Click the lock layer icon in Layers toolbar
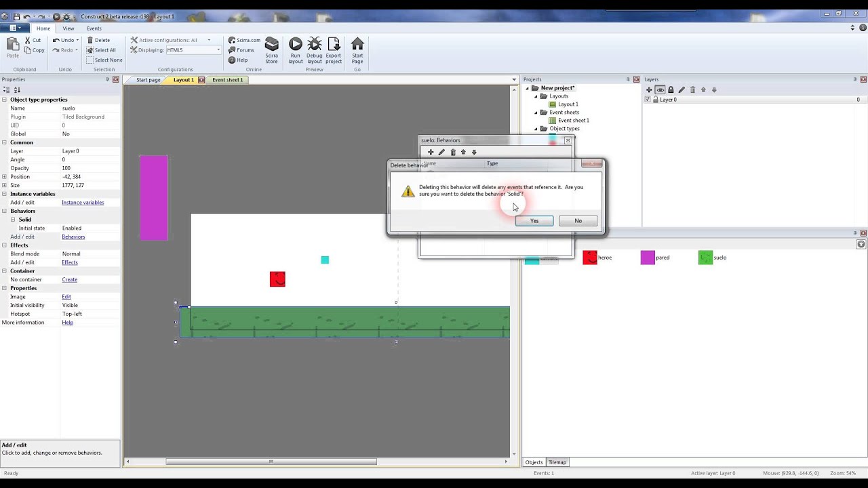Viewport: 868px width, 488px height. pos(671,89)
